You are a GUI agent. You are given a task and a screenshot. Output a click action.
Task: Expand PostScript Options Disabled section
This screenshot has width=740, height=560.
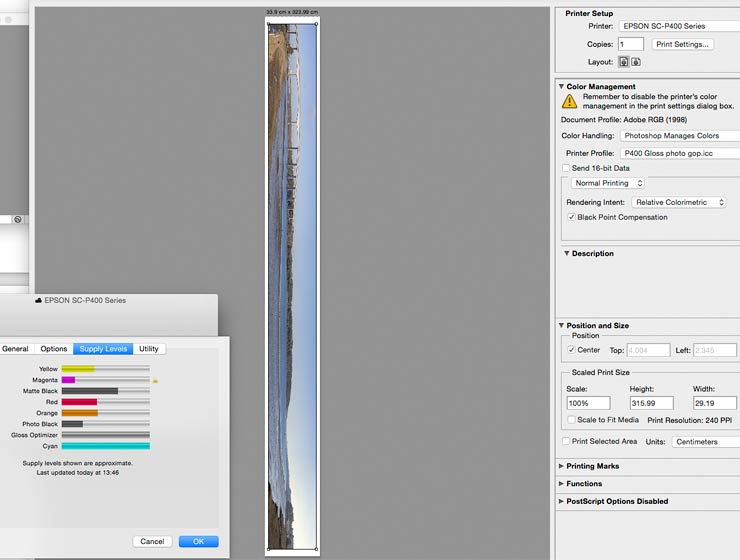[x=561, y=501]
